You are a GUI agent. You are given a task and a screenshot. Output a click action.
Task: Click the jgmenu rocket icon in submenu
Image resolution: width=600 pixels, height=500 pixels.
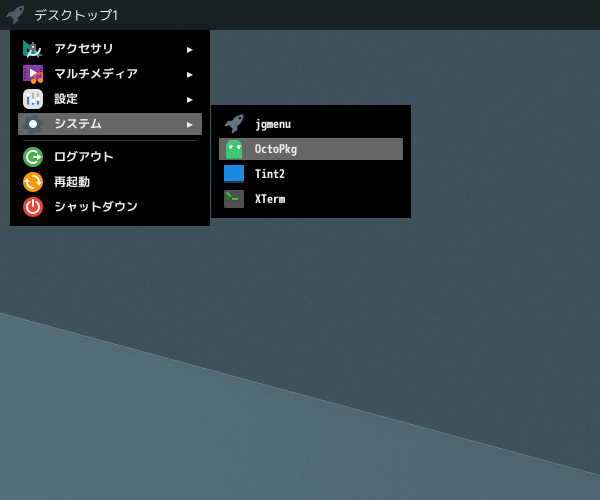click(x=234, y=124)
